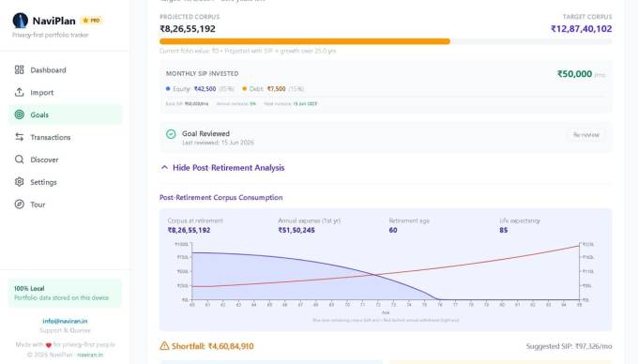Open the info@naviran.in email link
The height and width of the screenshot is (364, 638).
[x=65, y=321]
